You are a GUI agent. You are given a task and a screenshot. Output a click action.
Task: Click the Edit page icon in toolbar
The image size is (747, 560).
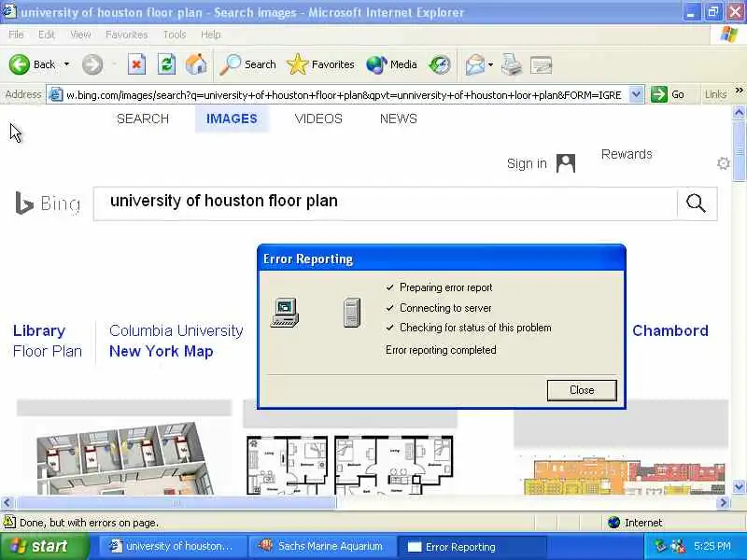[x=542, y=64]
